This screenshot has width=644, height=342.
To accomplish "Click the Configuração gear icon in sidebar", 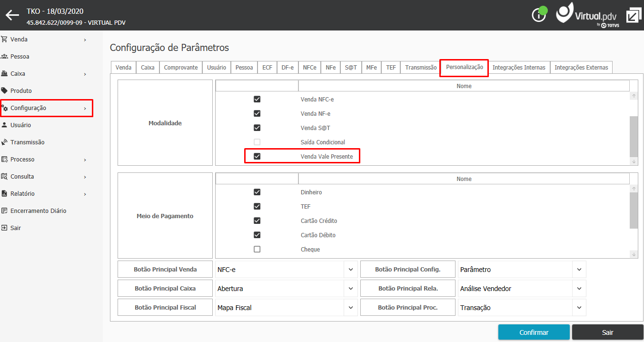I will [5, 108].
